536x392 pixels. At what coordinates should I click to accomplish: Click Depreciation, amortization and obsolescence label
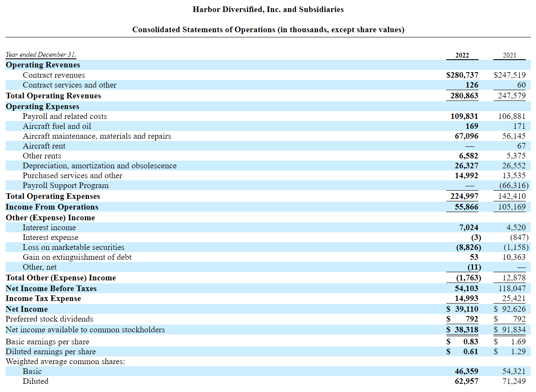[x=100, y=166]
